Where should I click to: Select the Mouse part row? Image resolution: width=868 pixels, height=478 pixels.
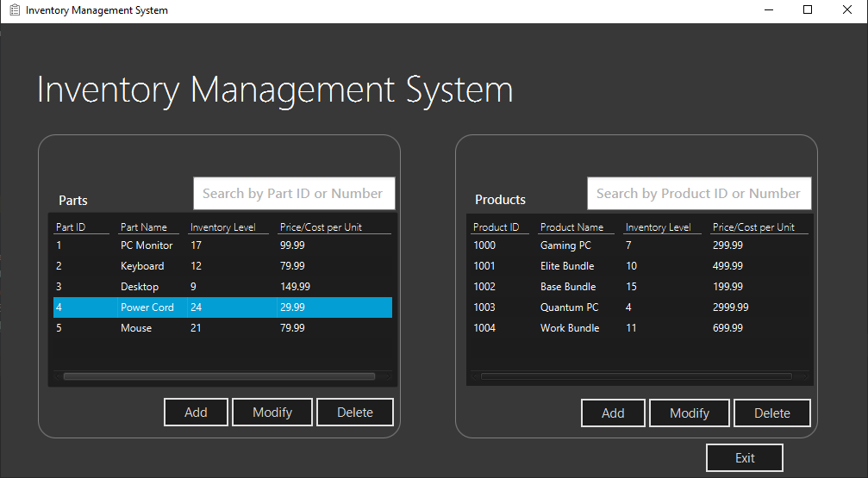point(222,328)
